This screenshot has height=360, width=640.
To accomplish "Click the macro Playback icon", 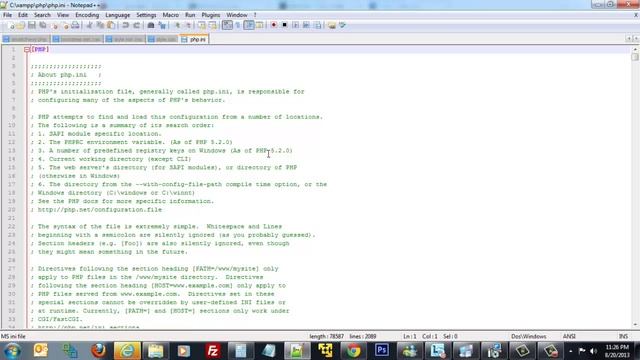I will (296, 25).
